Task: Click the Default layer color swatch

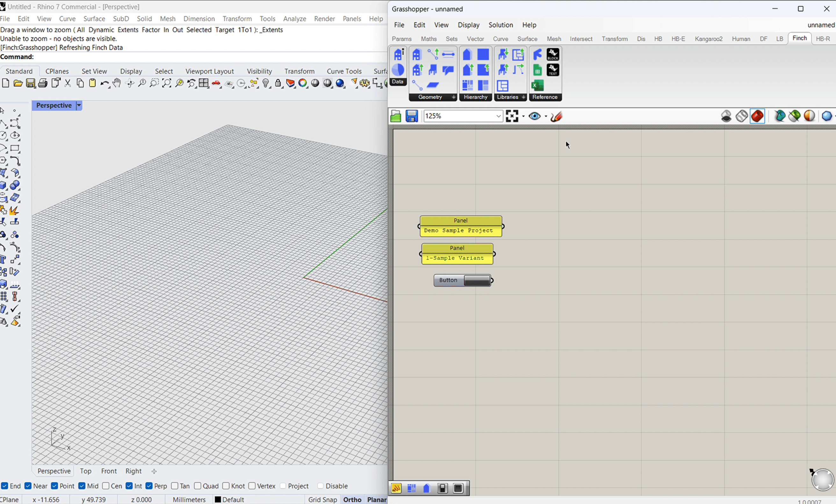Action: [x=218, y=500]
